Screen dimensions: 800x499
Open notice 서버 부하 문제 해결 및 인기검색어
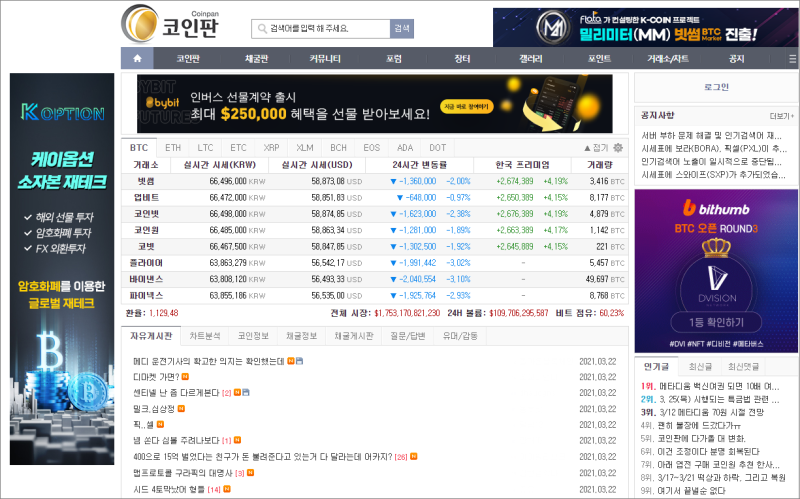point(711,135)
